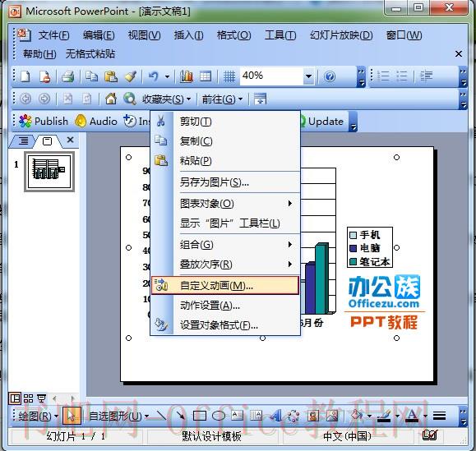476x451 pixels.
Task: Open the 绘图(R) draw menu
Action: tap(39, 416)
